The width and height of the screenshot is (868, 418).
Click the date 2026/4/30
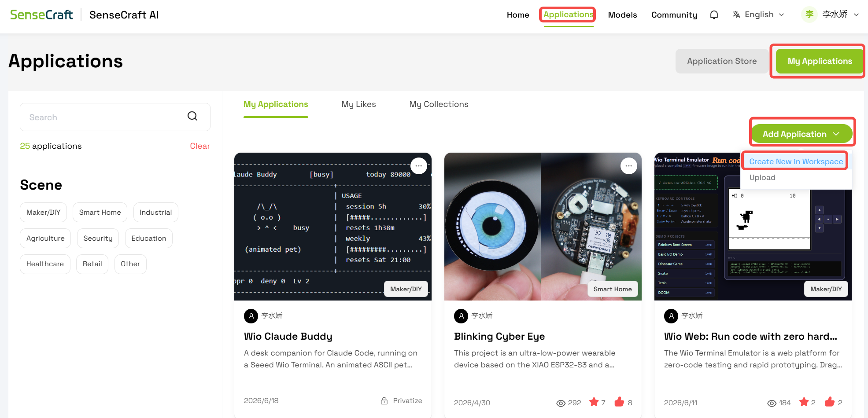pos(472,403)
